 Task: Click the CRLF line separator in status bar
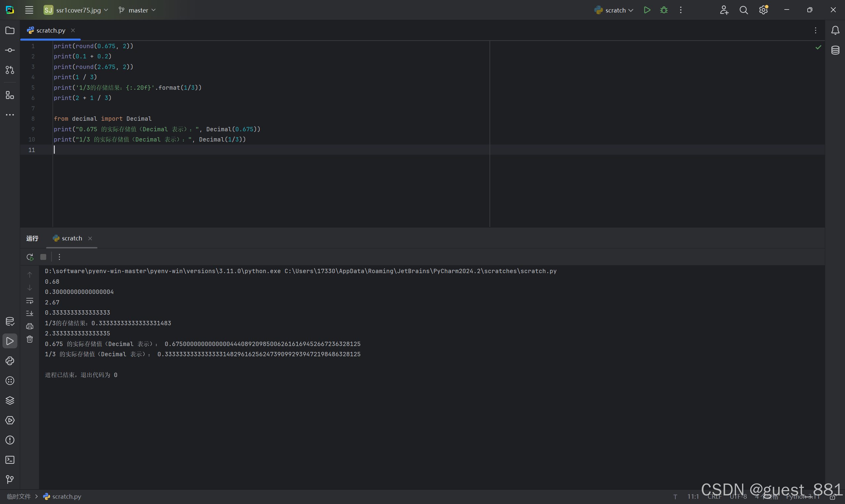click(714, 496)
